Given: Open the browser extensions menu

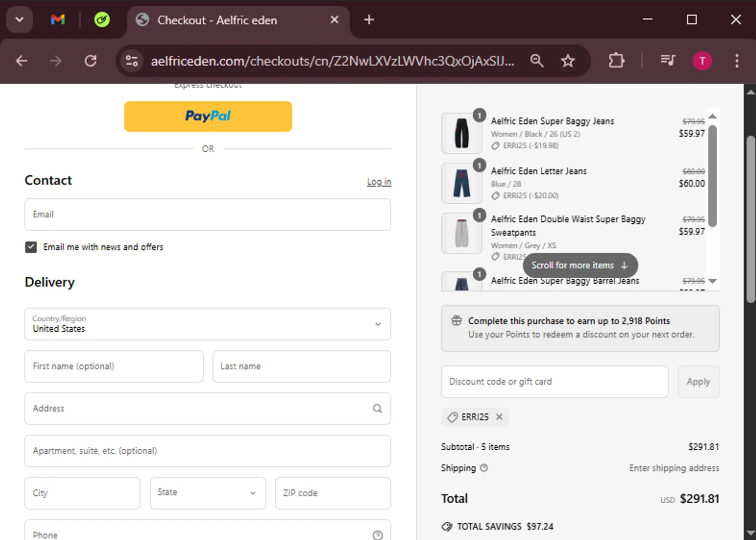Looking at the screenshot, I should coord(616,61).
